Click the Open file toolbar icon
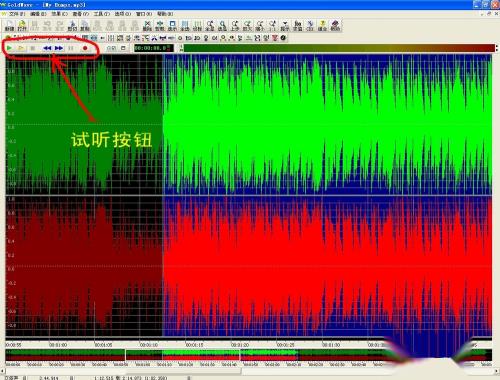This screenshot has height=380, width=500. pos(22,26)
